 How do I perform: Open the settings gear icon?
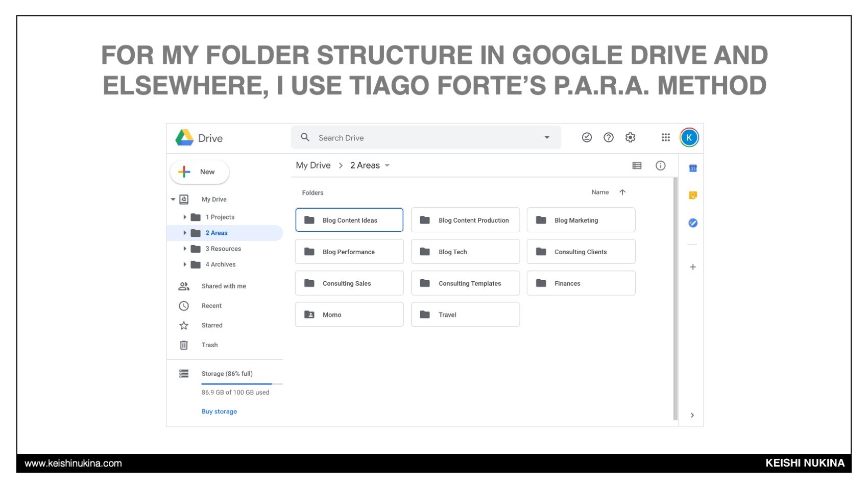click(x=630, y=137)
